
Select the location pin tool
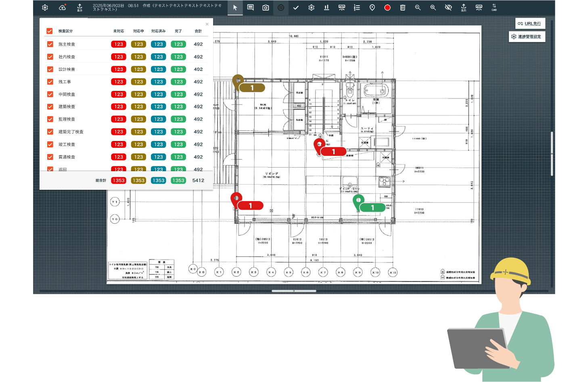coord(372,8)
